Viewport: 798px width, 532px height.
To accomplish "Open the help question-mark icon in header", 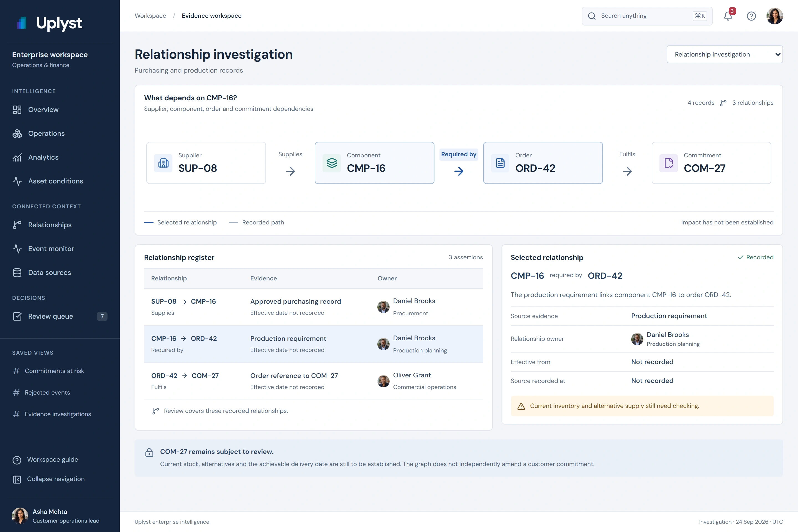I will (751, 16).
